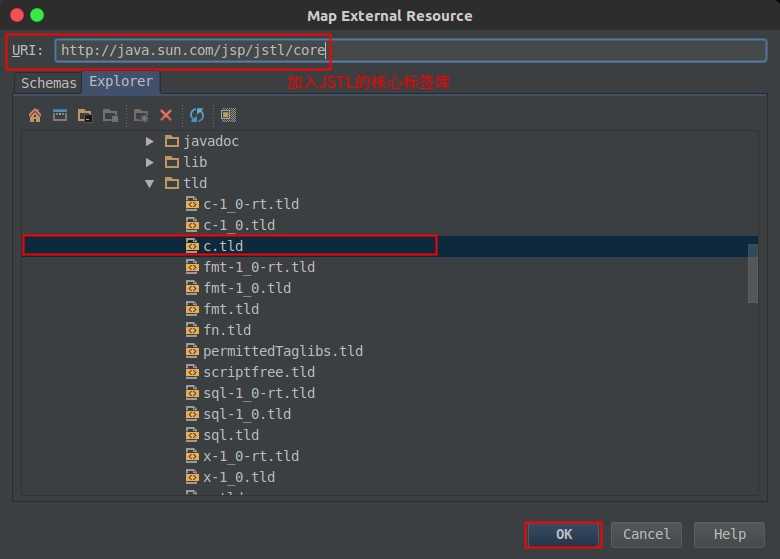780x559 pixels.
Task: Click the Home directory icon
Action: [35, 115]
